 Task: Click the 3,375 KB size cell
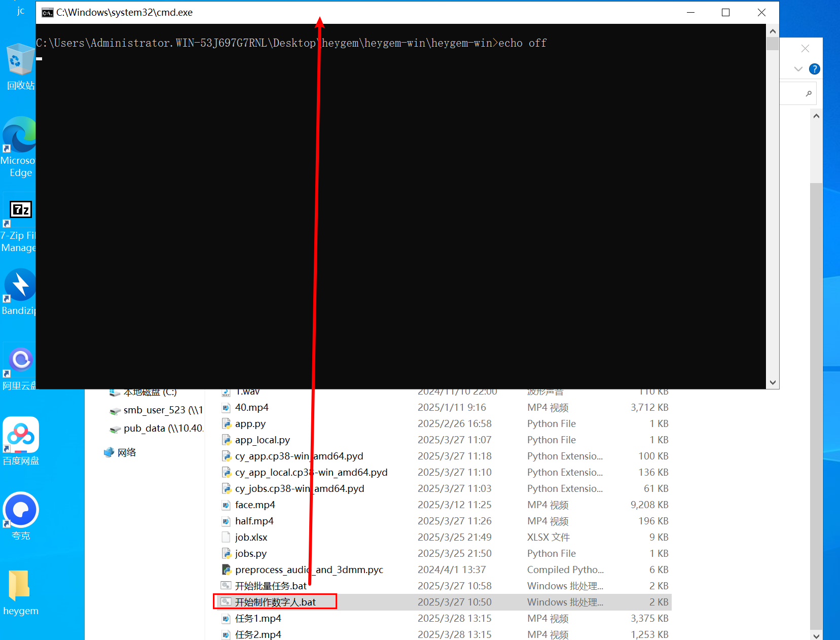pyautogui.click(x=649, y=619)
